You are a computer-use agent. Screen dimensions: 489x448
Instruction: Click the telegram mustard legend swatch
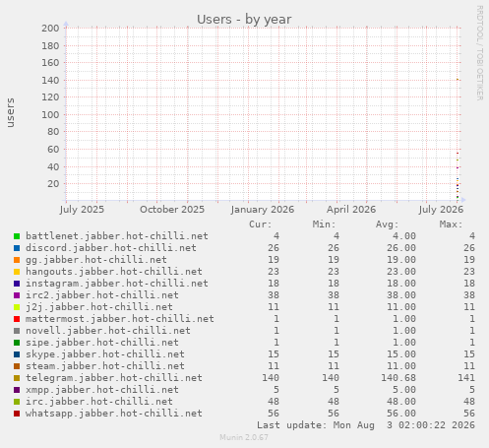17,378
